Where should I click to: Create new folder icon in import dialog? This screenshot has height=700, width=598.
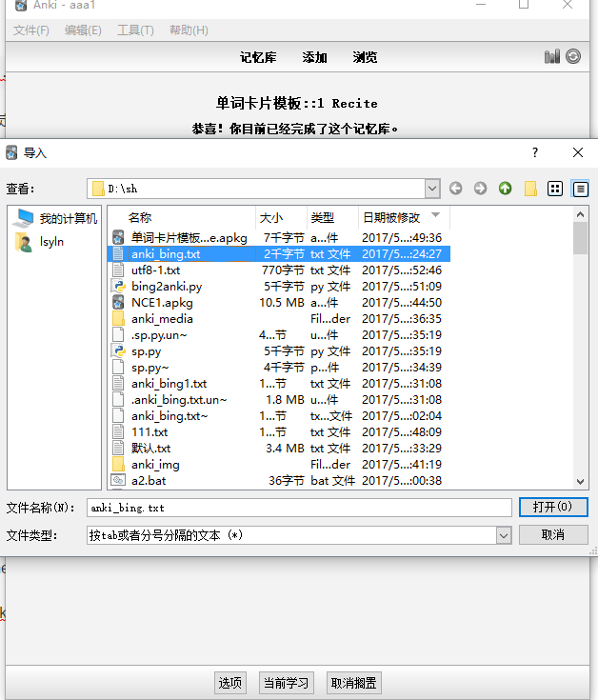coord(530,189)
